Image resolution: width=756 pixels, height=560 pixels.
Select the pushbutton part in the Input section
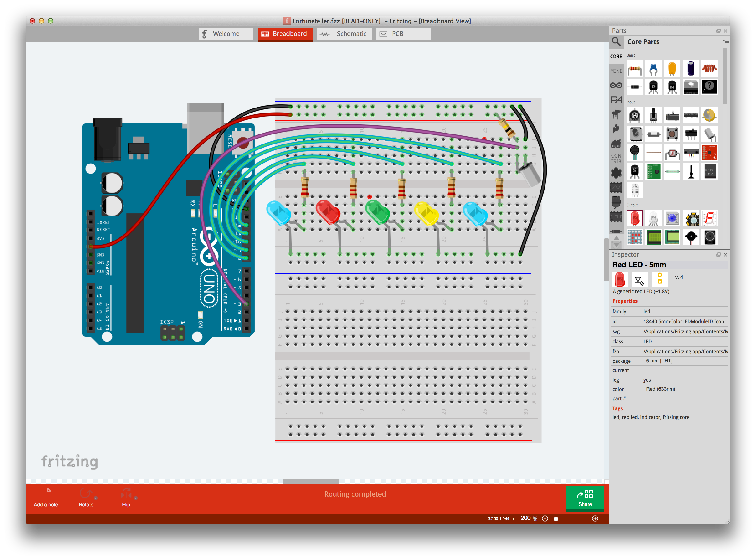point(672,134)
